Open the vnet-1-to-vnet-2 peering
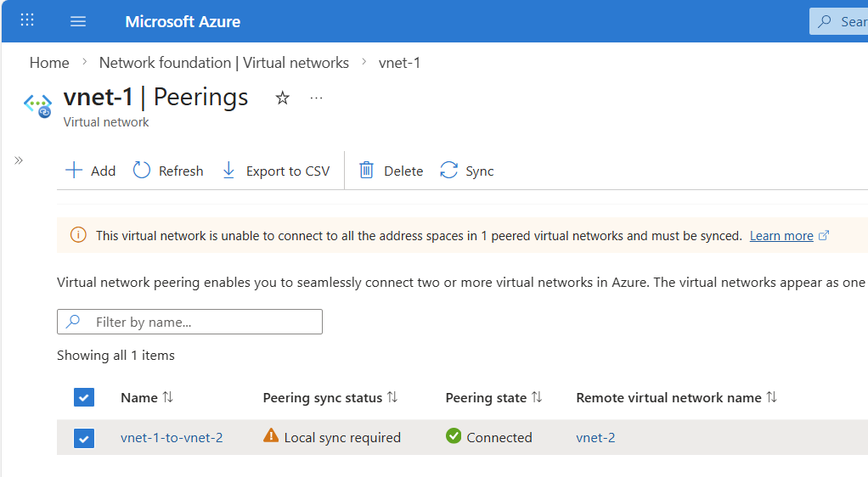The image size is (868, 477). 172,438
